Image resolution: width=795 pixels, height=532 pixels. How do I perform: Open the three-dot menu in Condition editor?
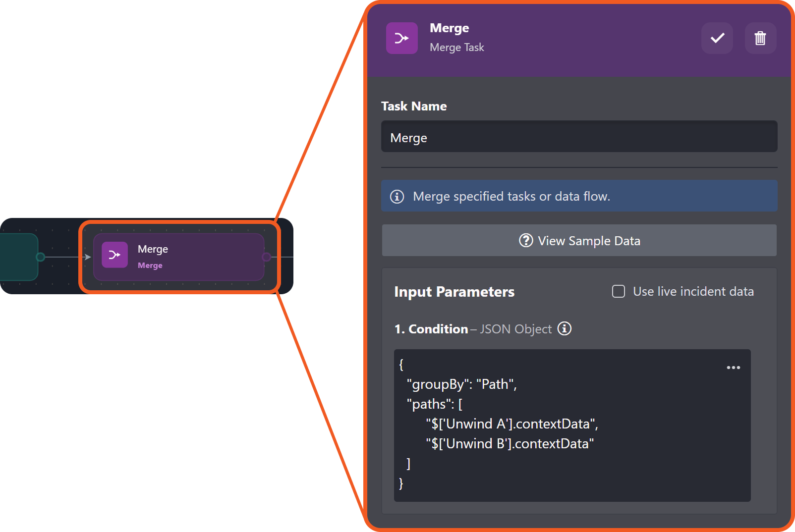point(733,368)
